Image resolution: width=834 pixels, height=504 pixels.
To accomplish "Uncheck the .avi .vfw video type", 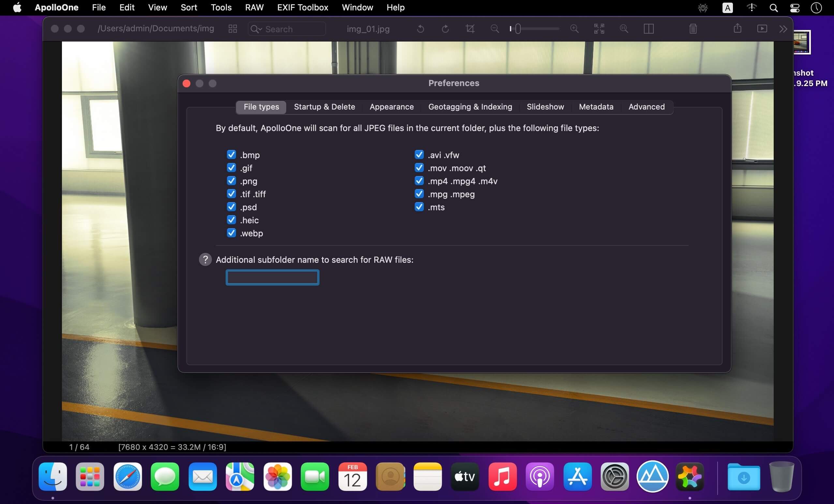I will [419, 155].
